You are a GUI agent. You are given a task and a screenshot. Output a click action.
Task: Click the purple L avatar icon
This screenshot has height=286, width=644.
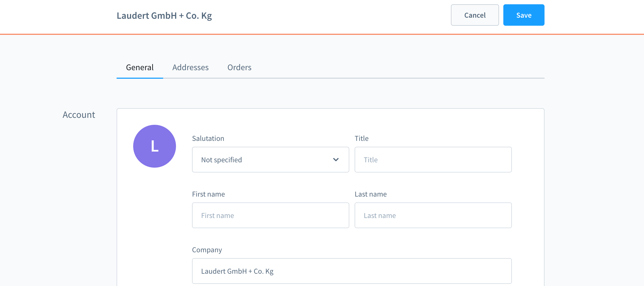point(154,146)
